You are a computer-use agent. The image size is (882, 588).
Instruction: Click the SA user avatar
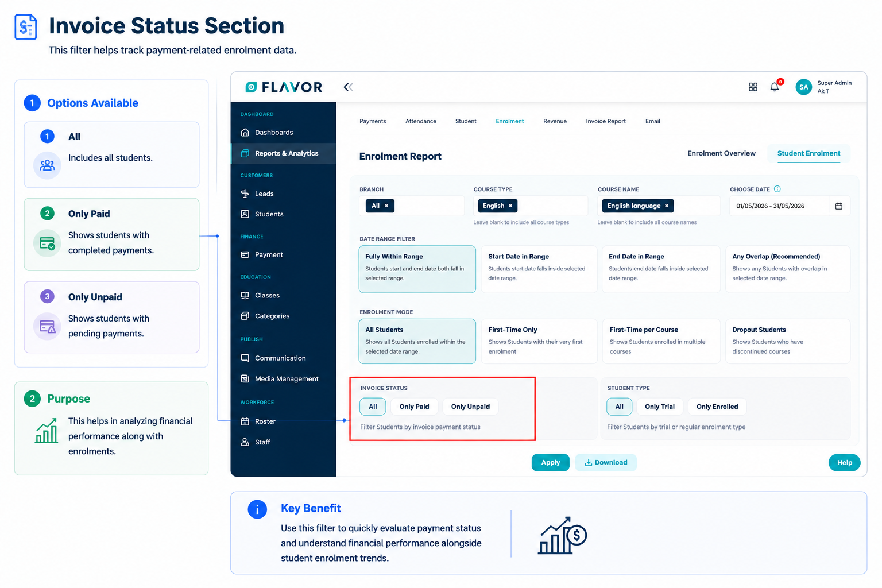click(x=803, y=87)
